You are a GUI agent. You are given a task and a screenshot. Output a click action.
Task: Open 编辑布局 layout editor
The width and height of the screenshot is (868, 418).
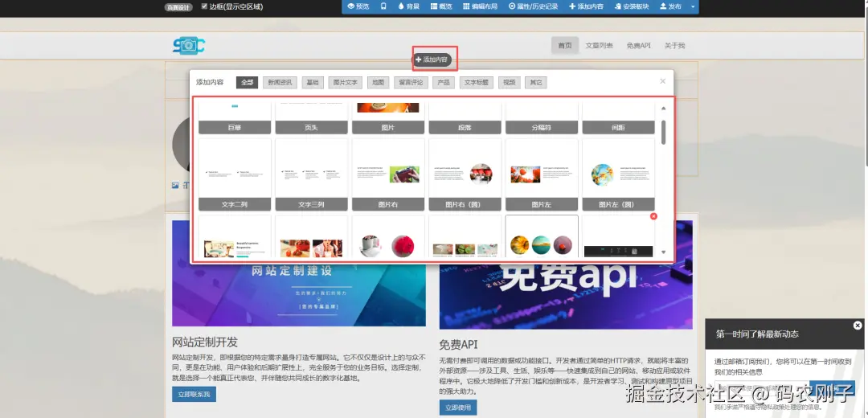pos(481,6)
